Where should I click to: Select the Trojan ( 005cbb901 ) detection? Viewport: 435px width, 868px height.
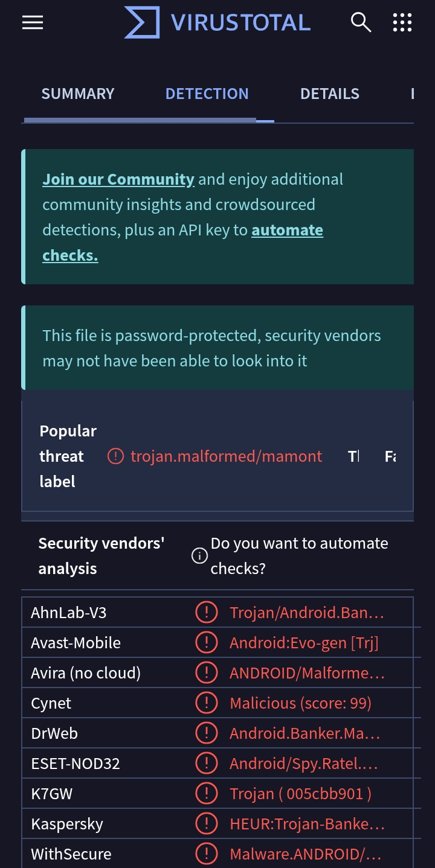300,794
